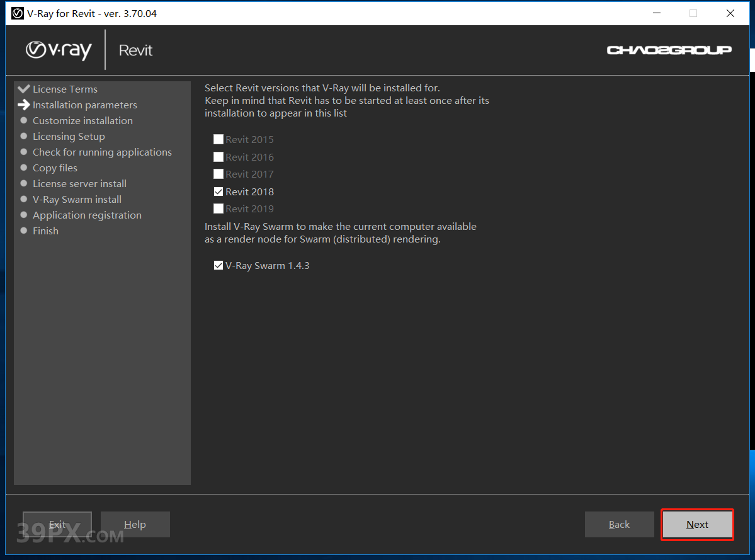Select the Finish step
755x560 pixels.
click(x=46, y=231)
